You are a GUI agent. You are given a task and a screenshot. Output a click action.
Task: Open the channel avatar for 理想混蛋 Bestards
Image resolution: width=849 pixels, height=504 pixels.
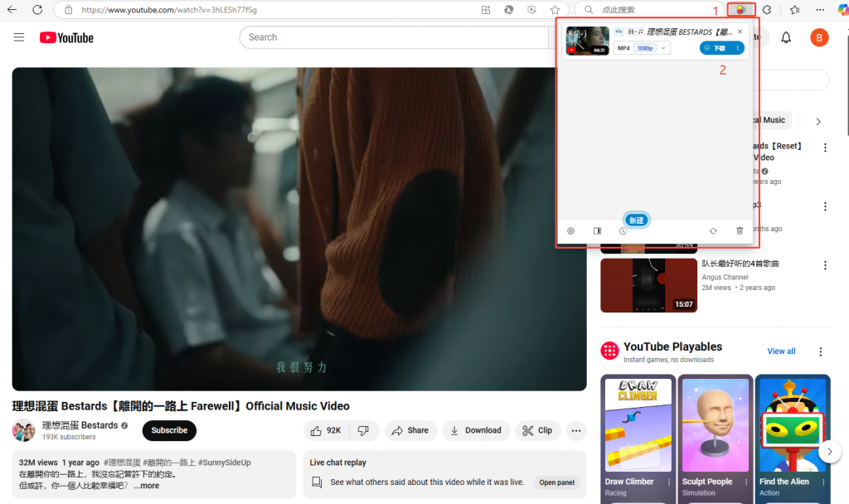(23, 430)
